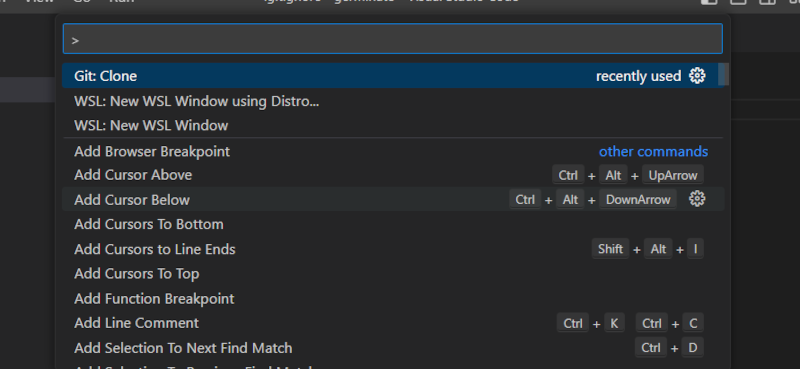Open keybinding gear for Git: Clone
The height and width of the screenshot is (369, 800).
click(x=697, y=76)
